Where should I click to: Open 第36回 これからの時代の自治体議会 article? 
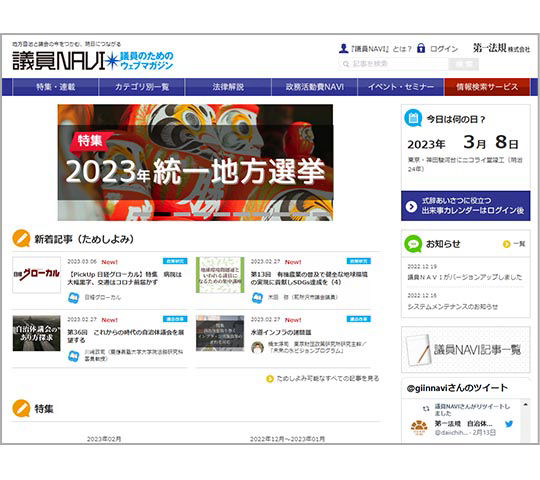(x=125, y=336)
